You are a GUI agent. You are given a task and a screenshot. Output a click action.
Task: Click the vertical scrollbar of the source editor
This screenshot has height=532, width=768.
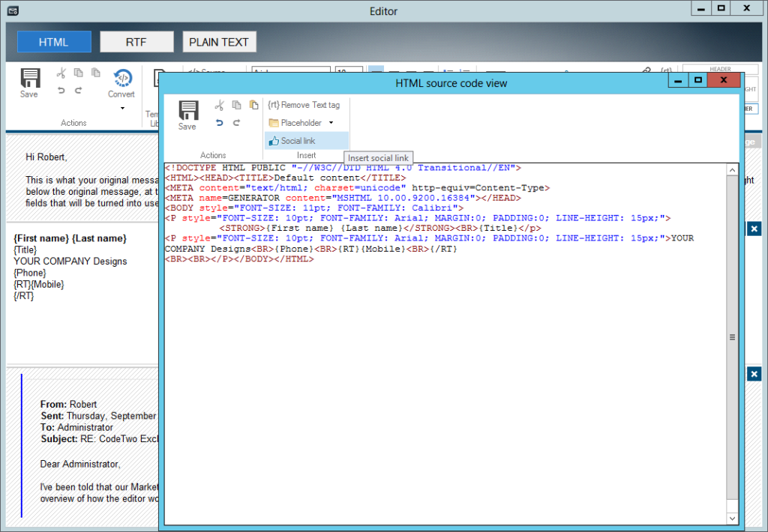733,337
